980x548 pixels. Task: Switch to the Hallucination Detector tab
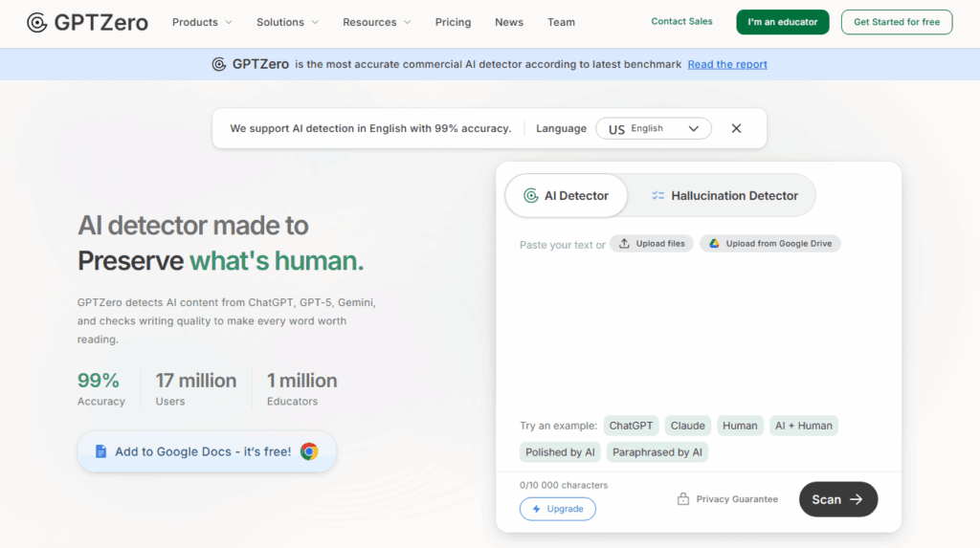[724, 196]
